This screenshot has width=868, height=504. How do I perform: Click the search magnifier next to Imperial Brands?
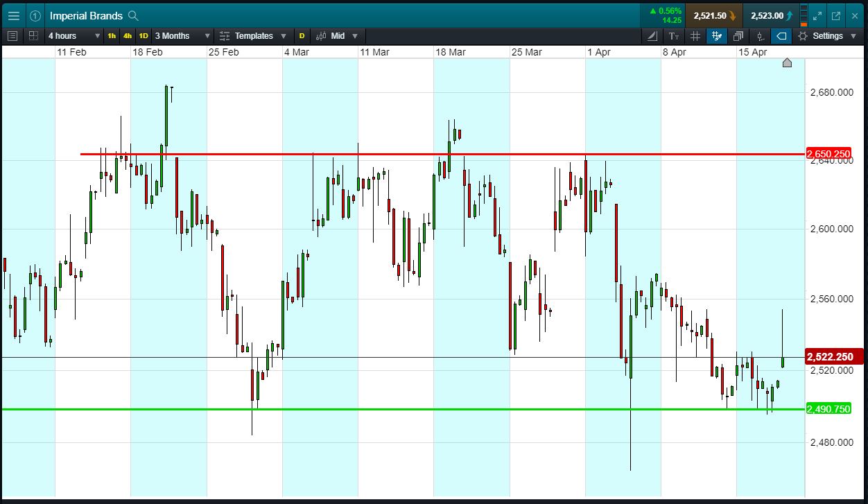[133, 15]
